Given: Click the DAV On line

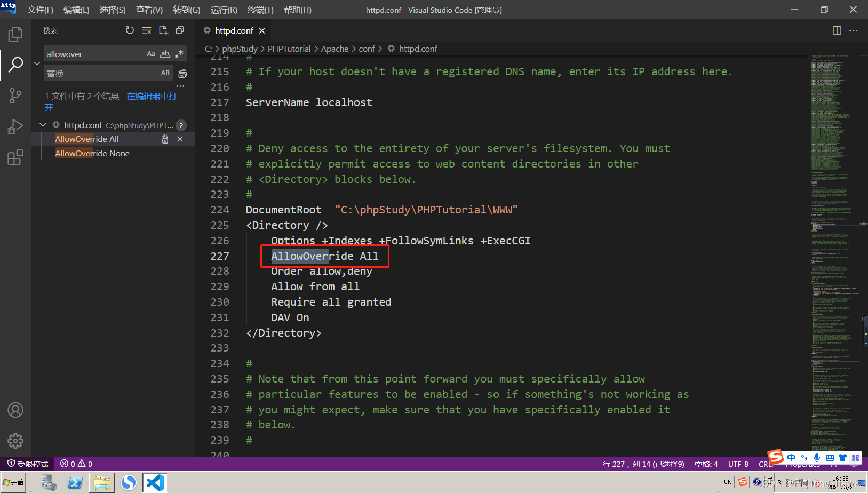Looking at the screenshot, I should [x=290, y=317].
